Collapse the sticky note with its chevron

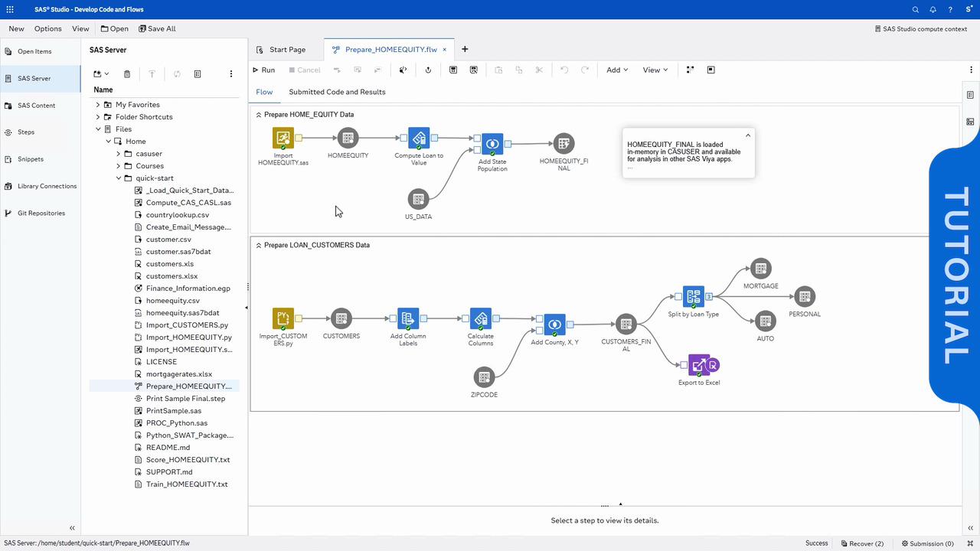point(748,135)
